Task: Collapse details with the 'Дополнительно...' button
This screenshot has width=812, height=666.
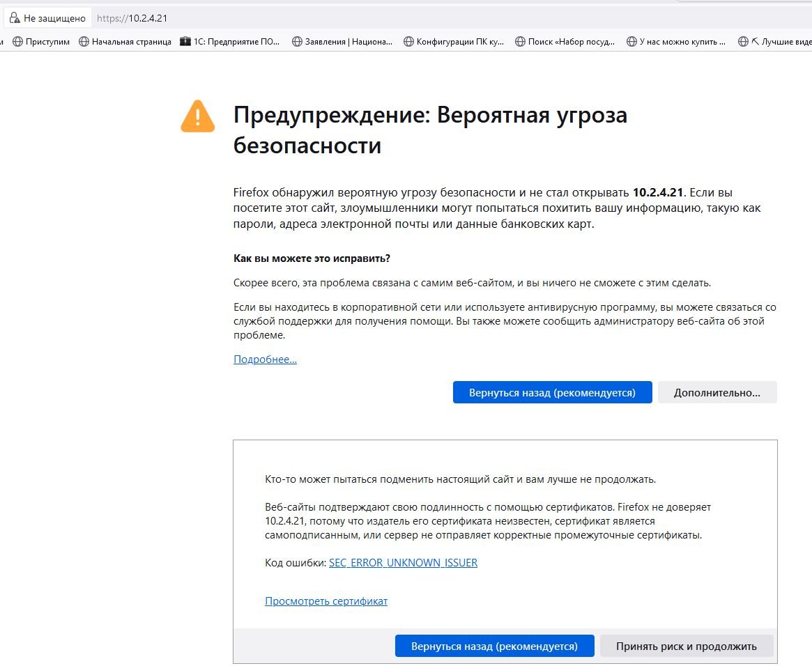Action: point(717,392)
